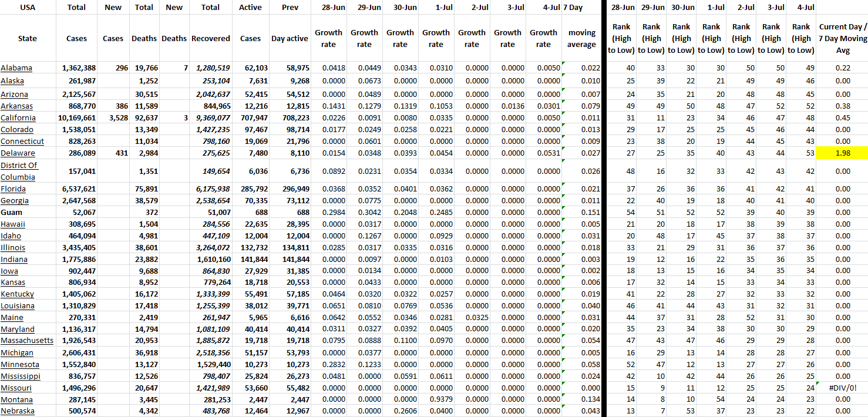Open the Florida state link
The height and width of the screenshot is (417, 868).
(14, 189)
